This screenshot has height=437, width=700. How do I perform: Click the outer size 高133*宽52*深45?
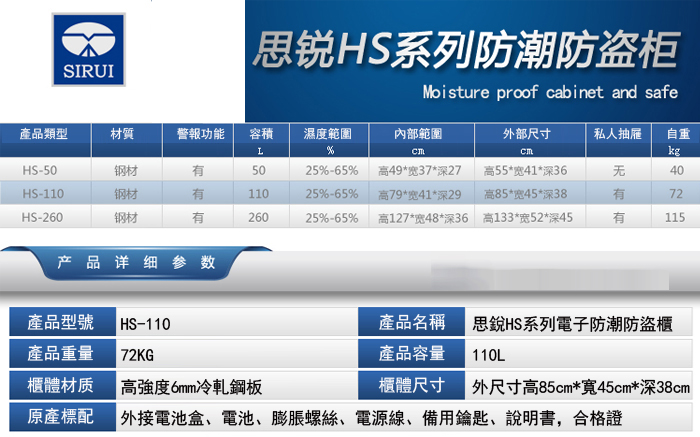pyautogui.click(x=528, y=217)
